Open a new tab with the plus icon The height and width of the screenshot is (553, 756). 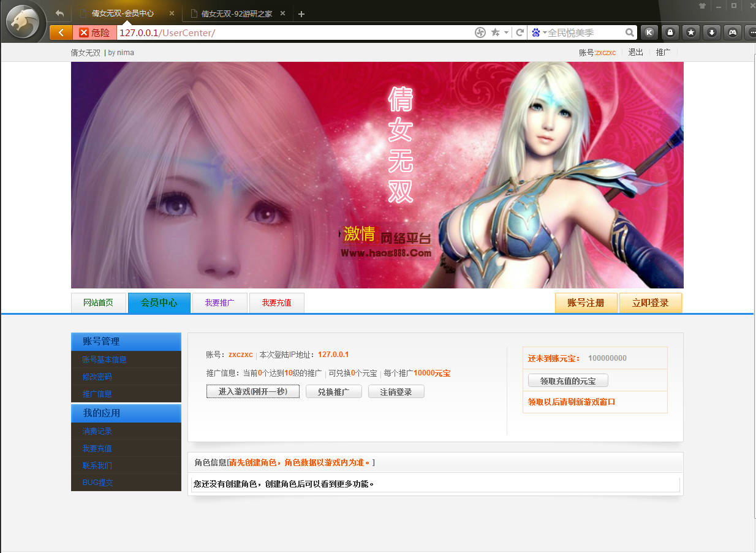pyautogui.click(x=301, y=14)
